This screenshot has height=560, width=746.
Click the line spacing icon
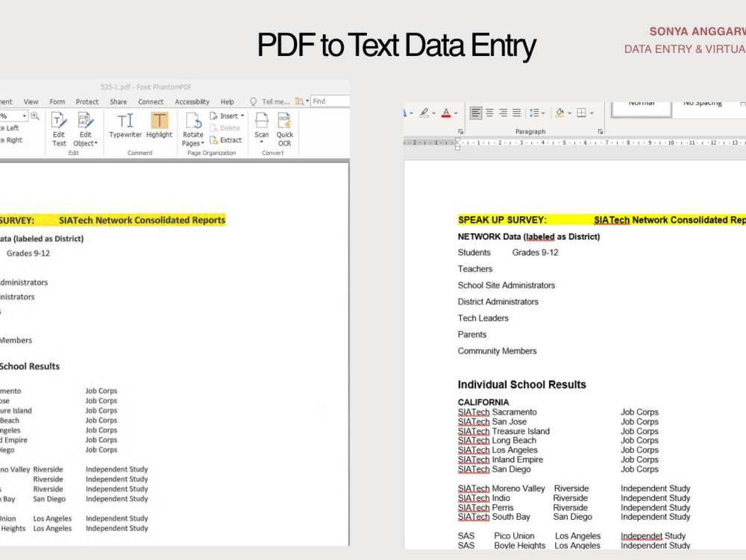coord(534,113)
